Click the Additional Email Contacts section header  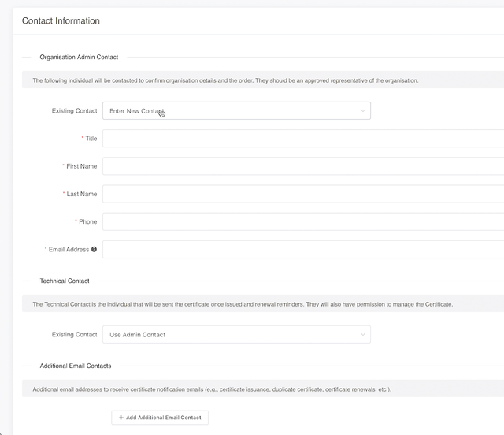76,366
